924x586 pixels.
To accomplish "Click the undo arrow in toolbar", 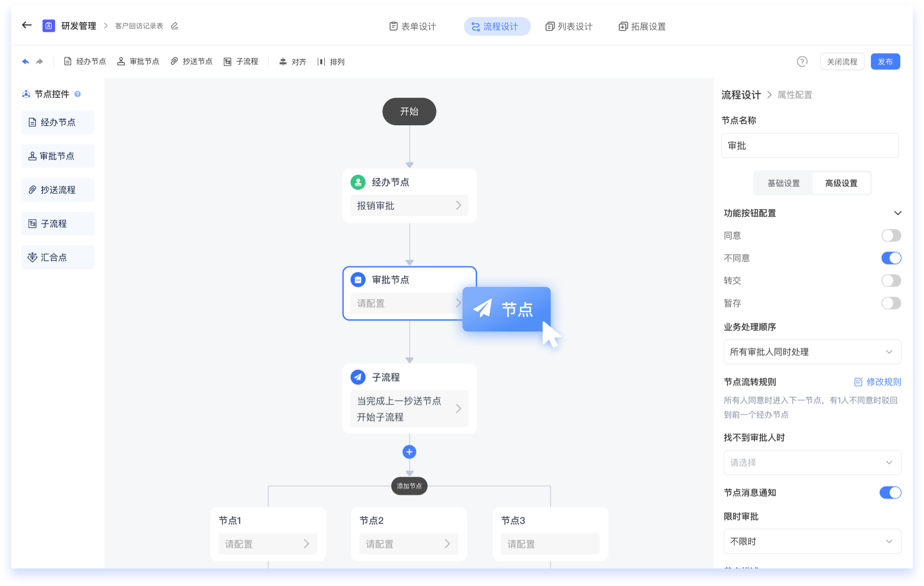I will coord(25,62).
